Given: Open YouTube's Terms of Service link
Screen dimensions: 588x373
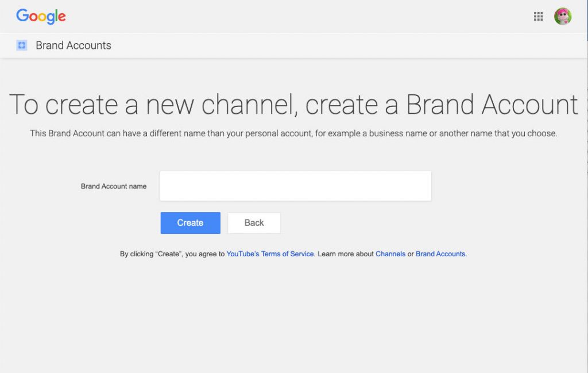Looking at the screenshot, I should pos(270,254).
